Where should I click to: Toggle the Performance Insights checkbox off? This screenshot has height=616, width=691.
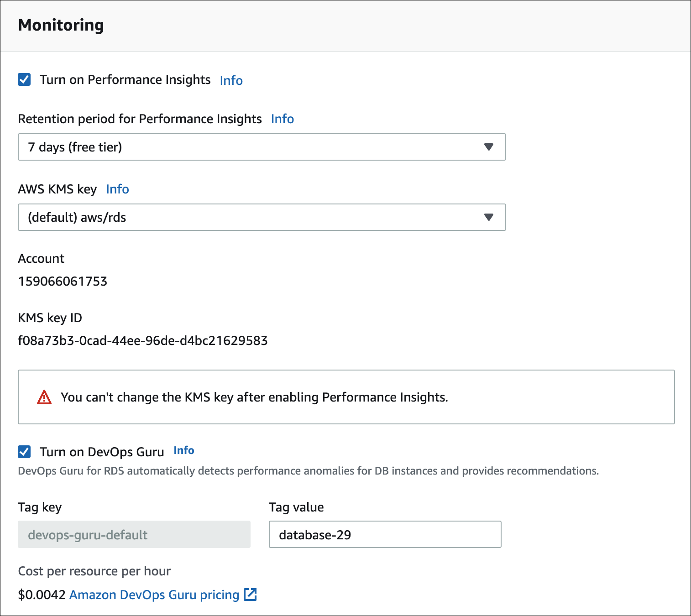[x=24, y=79]
